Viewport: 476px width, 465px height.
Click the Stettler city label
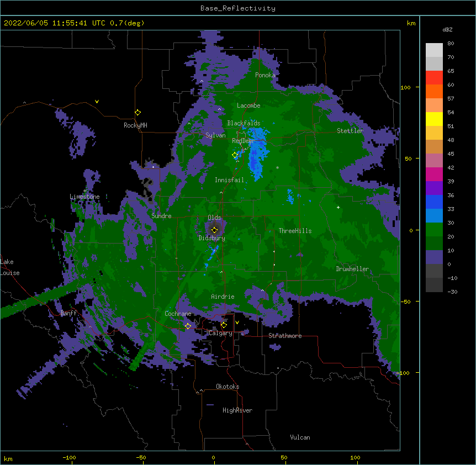(350, 131)
